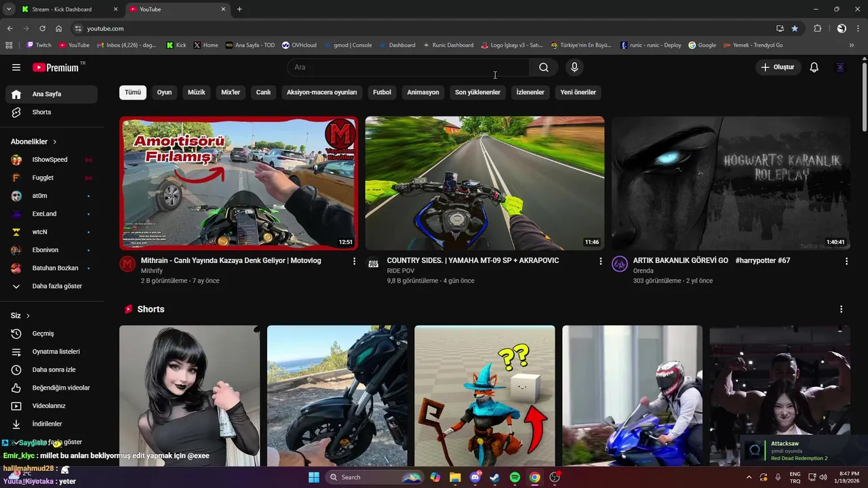Open İndirilenler downloads
The height and width of the screenshot is (488, 868).
click(52, 424)
